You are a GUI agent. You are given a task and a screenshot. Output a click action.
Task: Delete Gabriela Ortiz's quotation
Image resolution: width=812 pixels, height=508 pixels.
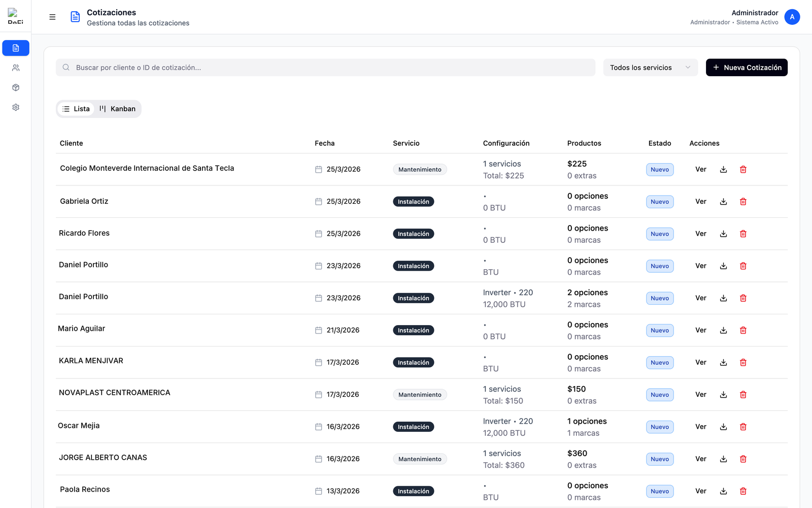pyautogui.click(x=743, y=202)
